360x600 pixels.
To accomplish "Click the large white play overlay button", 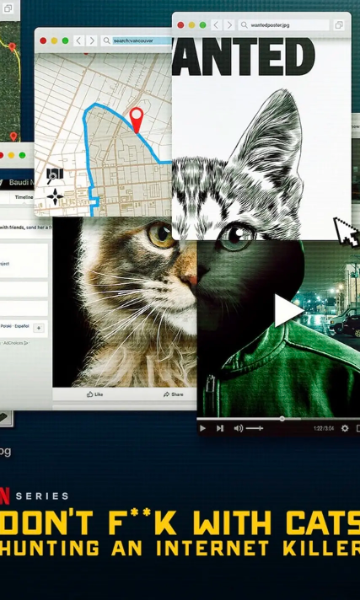I will point(289,310).
